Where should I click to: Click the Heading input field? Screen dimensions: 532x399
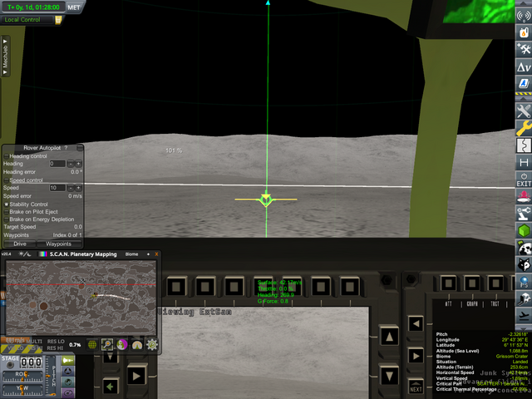click(x=57, y=164)
